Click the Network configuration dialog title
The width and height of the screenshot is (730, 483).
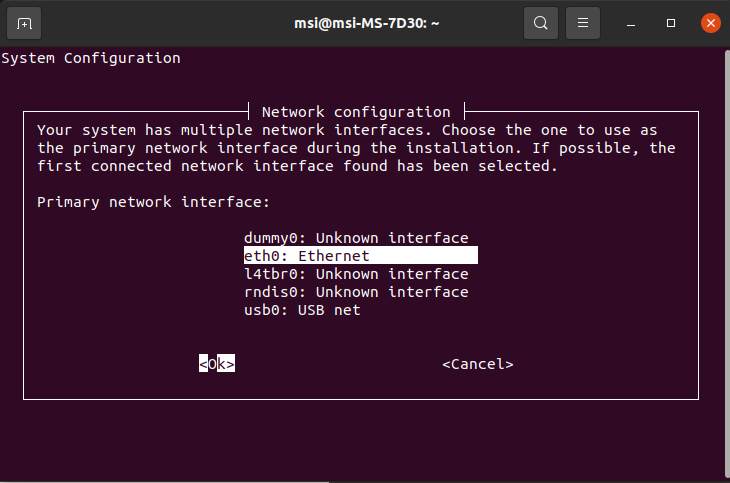pyautogui.click(x=356, y=112)
